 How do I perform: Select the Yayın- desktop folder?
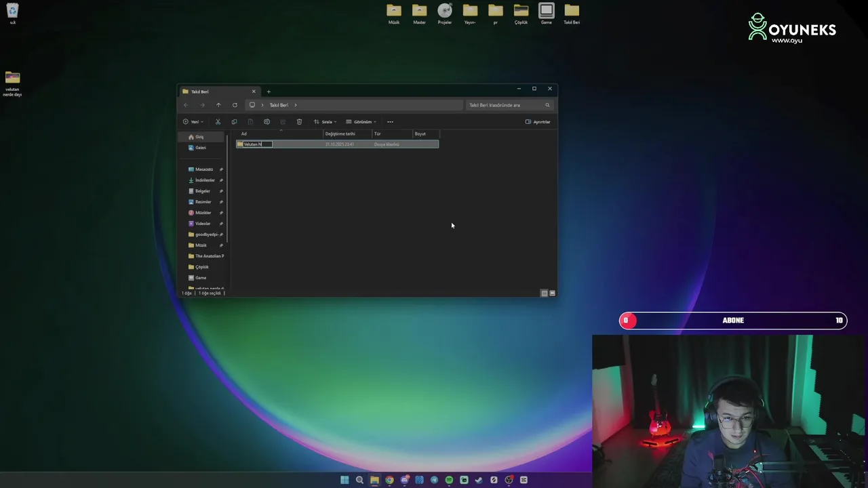[470, 14]
